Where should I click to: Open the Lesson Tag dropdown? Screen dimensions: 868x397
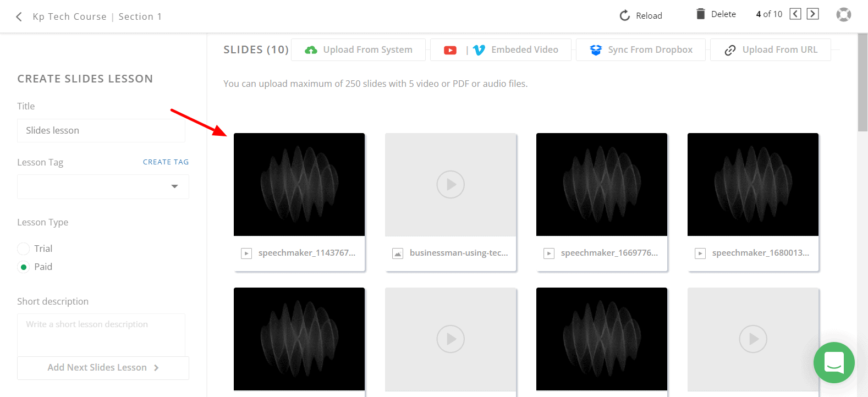[103, 186]
